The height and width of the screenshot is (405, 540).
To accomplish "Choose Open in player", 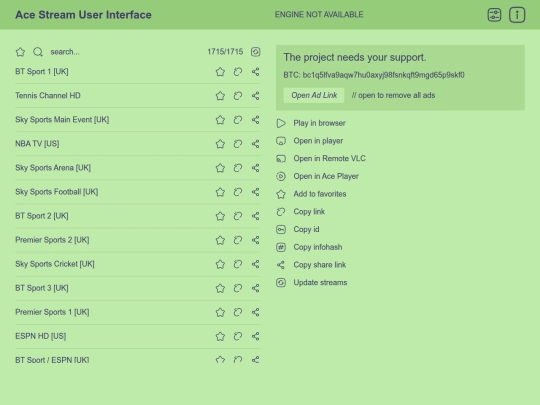I will [310, 141].
